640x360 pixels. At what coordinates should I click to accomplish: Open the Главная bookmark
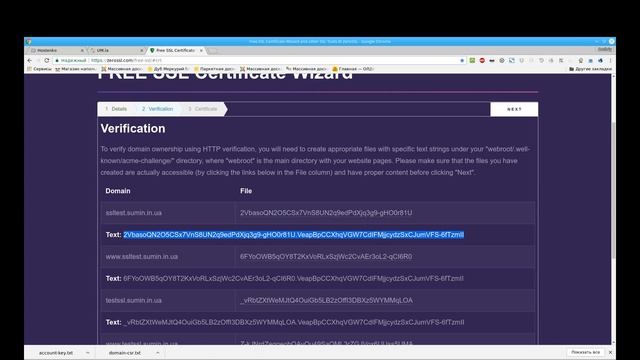353,69
